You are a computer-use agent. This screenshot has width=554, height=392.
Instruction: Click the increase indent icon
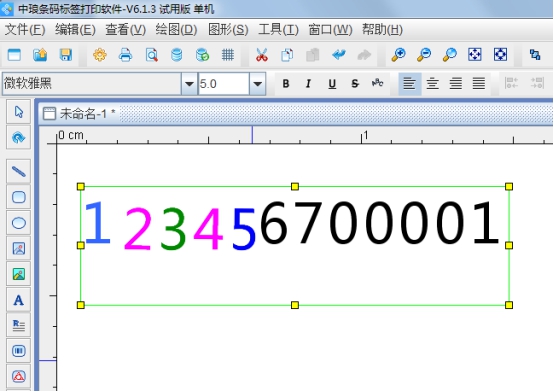pos(537,84)
